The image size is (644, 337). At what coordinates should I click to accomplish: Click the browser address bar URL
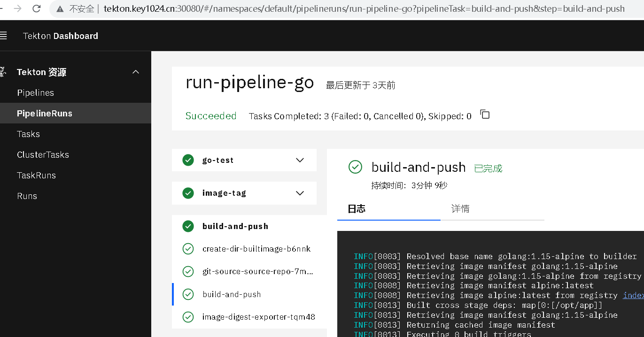pos(365,8)
